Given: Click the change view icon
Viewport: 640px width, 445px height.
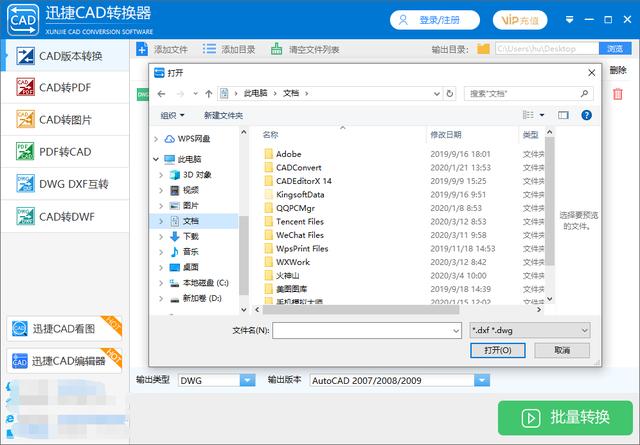Looking at the screenshot, I should (x=528, y=115).
